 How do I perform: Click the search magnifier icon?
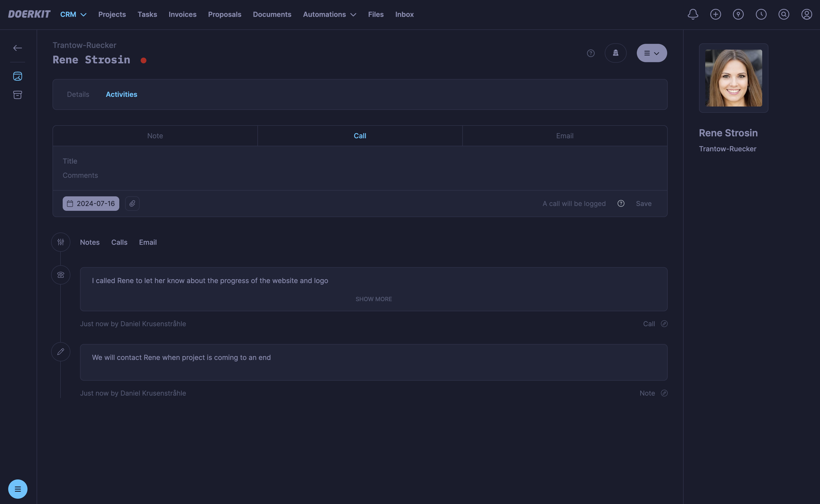(x=784, y=14)
